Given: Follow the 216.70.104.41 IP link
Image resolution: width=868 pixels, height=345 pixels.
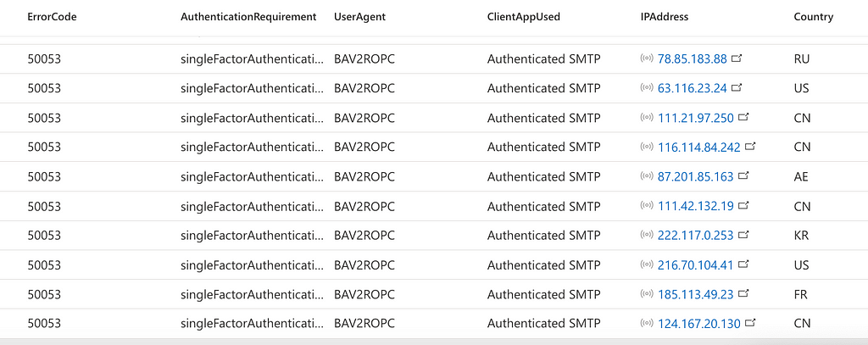Looking at the screenshot, I should pos(695,265).
